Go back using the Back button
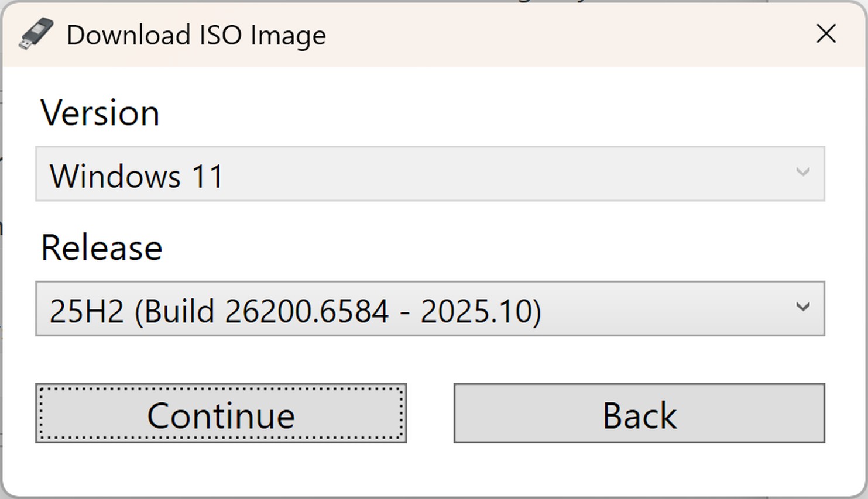 coord(639,413)
